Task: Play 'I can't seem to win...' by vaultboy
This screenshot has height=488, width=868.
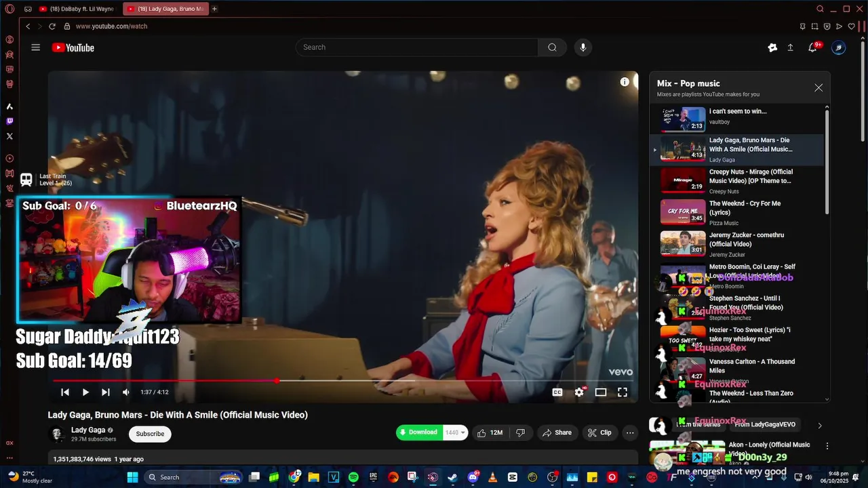Action: pos(738,118)
